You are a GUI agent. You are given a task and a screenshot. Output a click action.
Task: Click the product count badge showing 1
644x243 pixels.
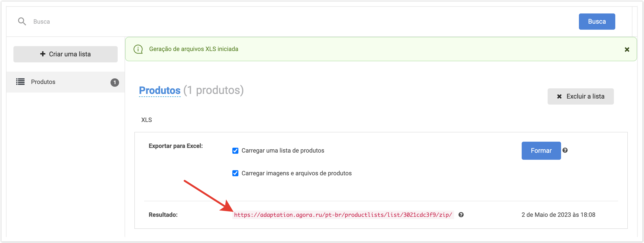114,82
